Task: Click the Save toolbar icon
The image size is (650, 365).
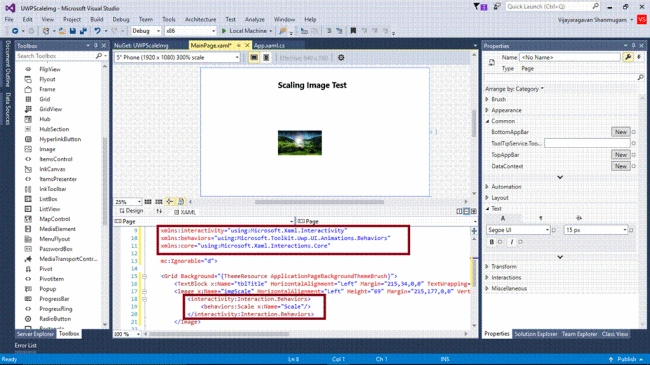Action: (73, 31)
